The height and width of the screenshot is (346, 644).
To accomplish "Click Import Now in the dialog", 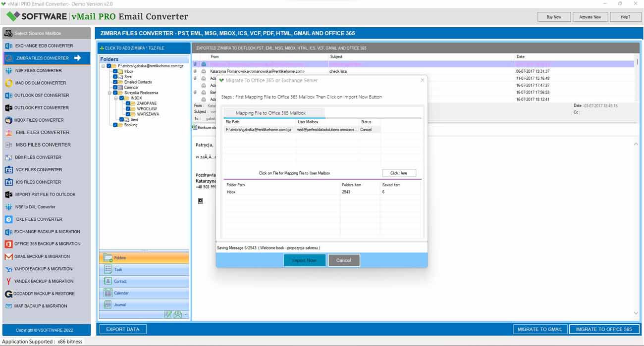I will click(304, 260).
